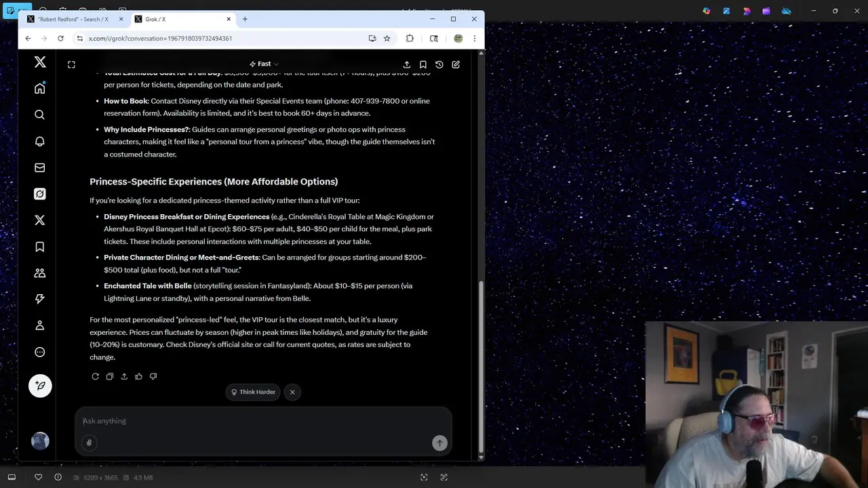Image resolution: width=868 pixels, height=488 pixels.
Task: Open Clipchamp icon in Photos header
Action: click(766, 11)
